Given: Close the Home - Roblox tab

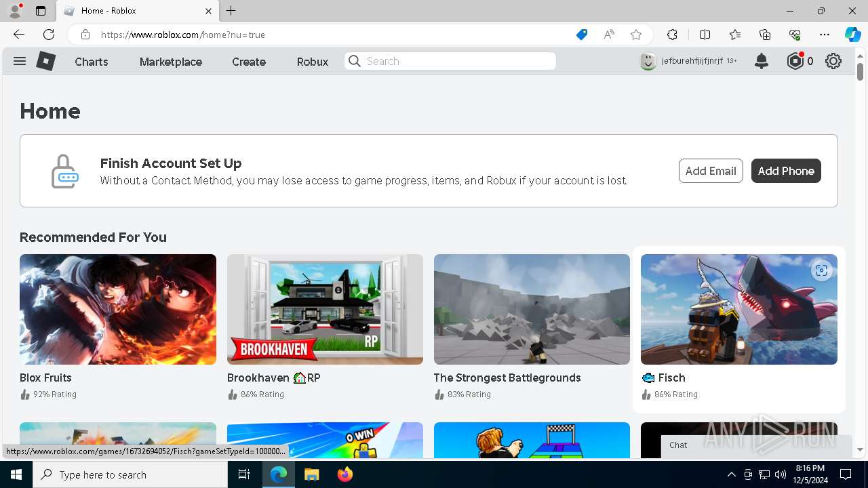Looking at the screenshot, I should pos(208,11).
